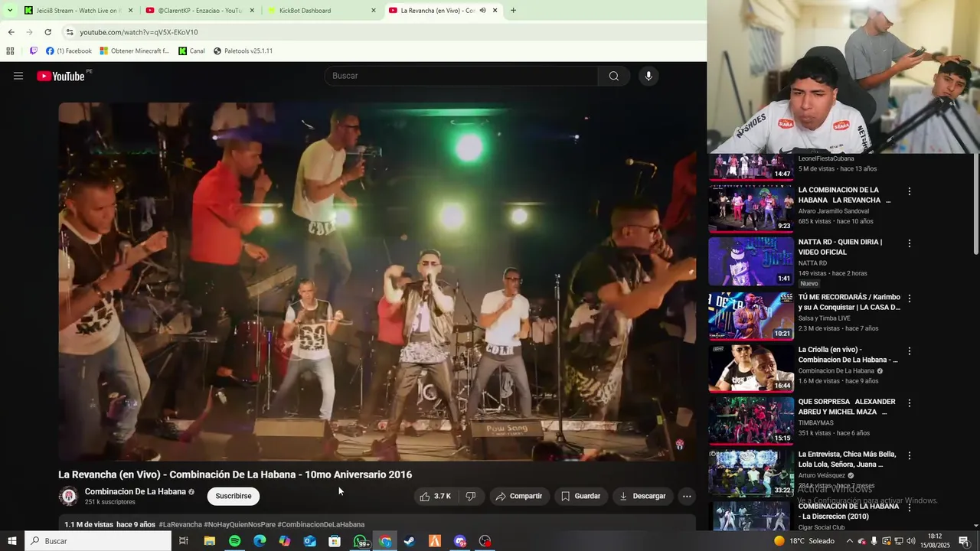Viewport: 980px width, 551px height.
Task: Reload the current page
Action: pyautogui.click(x=47, y=32)
